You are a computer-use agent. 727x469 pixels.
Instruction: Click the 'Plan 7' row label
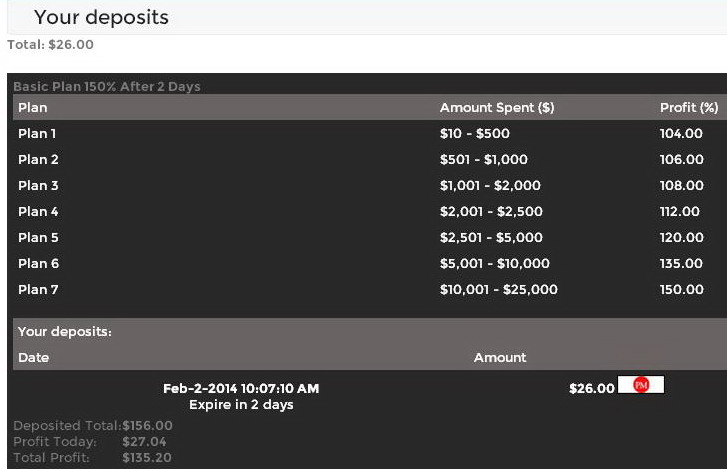[x=38, y=289]
